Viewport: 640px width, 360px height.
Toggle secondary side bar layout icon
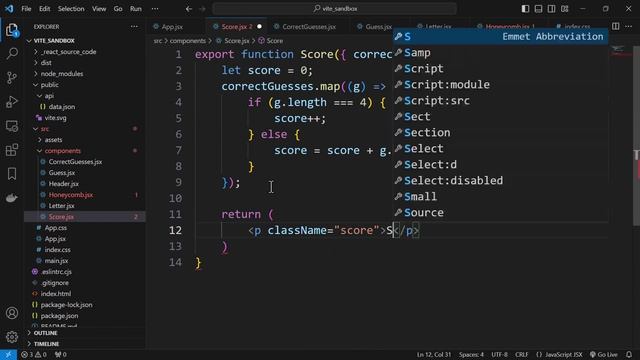pos(551,9)
